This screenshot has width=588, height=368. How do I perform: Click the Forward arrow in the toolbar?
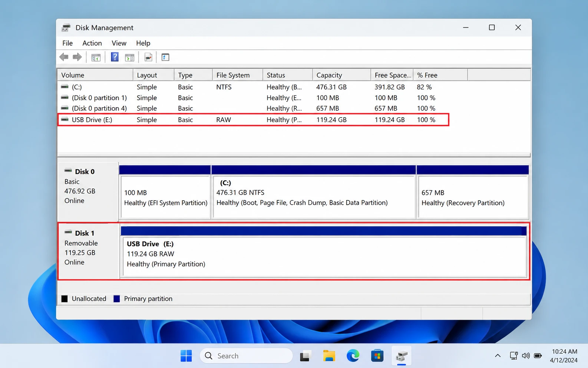[77, 57]
